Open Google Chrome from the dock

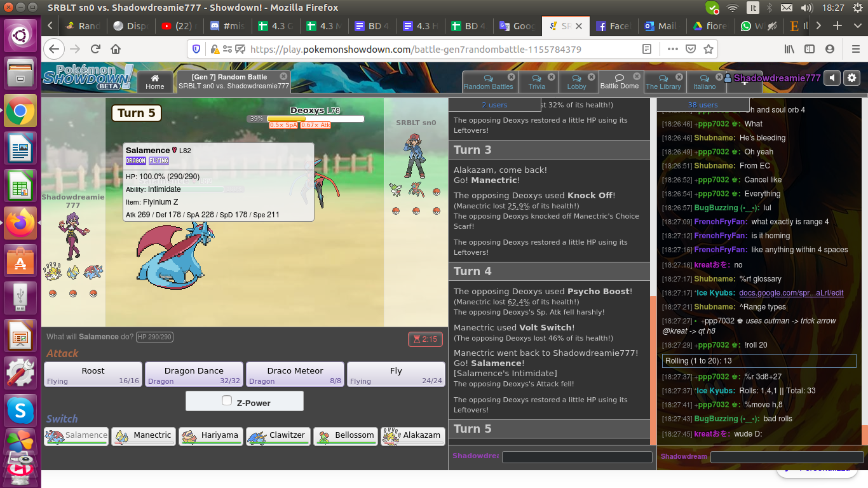[20, 113]
